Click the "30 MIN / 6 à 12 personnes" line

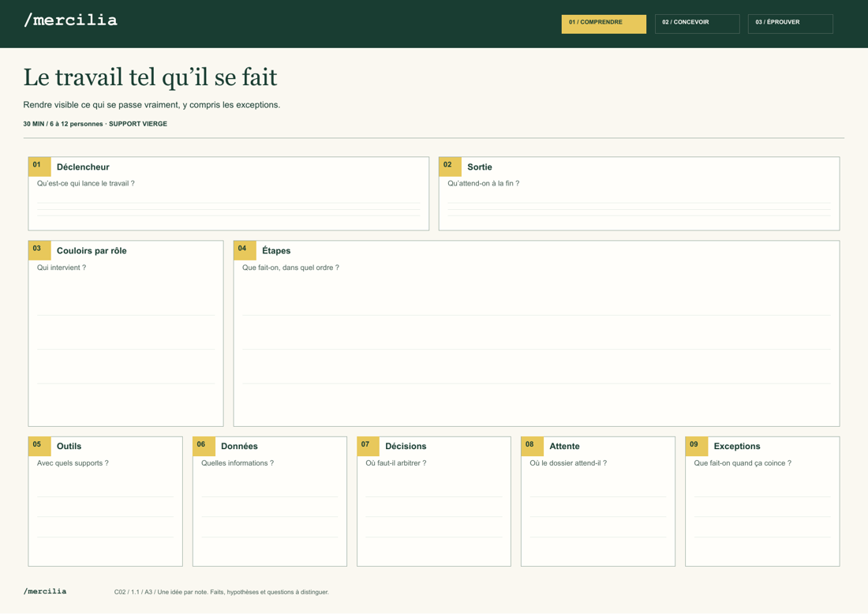click(95, 124)
